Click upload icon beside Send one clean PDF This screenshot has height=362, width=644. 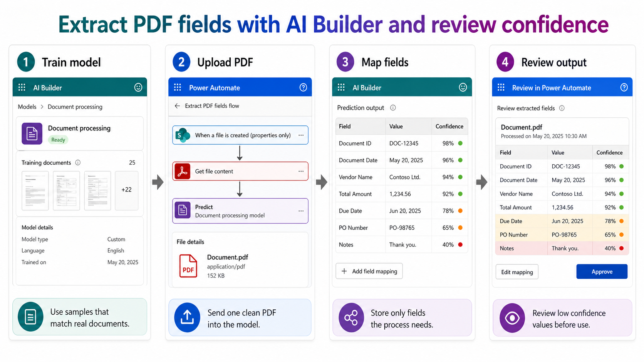pos(187,317)
